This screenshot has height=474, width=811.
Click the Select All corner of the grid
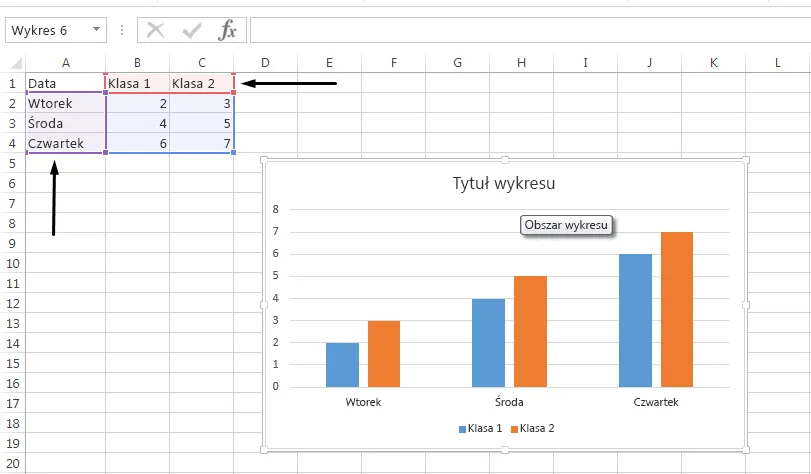point(12,64)
